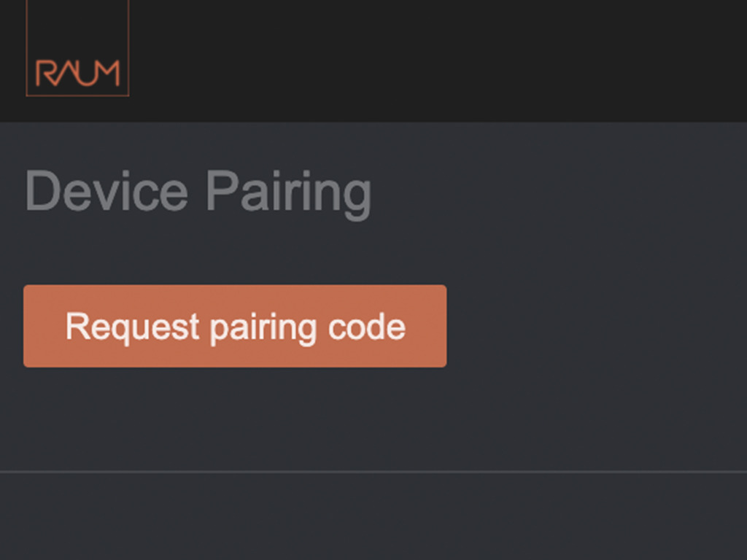Click empty panel area right of pairing button
Image resolution: width=747 pixels, height=560 pixels.
coord(595,326)
